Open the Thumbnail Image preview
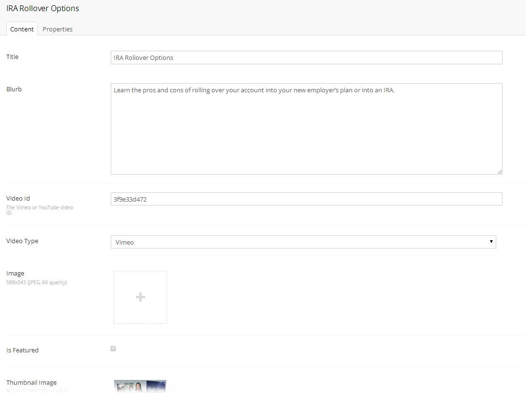The width and height of the screenshot is (532, 393). click(x=140, y=386)
